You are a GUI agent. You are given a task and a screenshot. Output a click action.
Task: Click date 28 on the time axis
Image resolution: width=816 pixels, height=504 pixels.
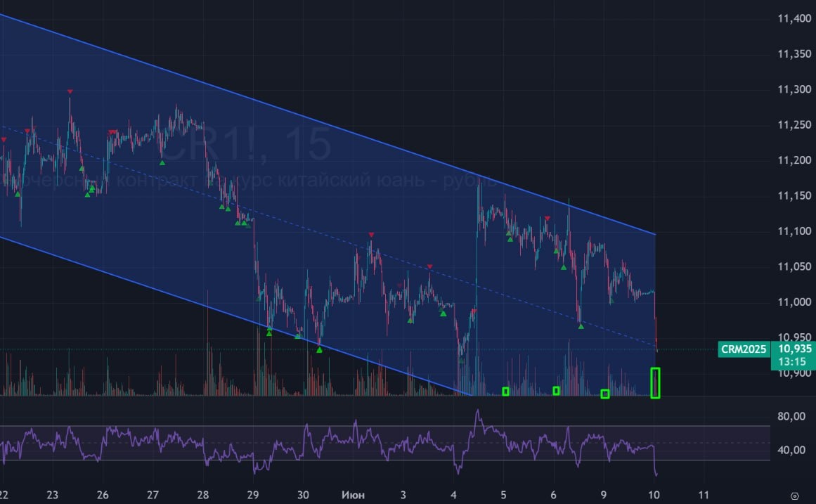click(x=202, y=495)
